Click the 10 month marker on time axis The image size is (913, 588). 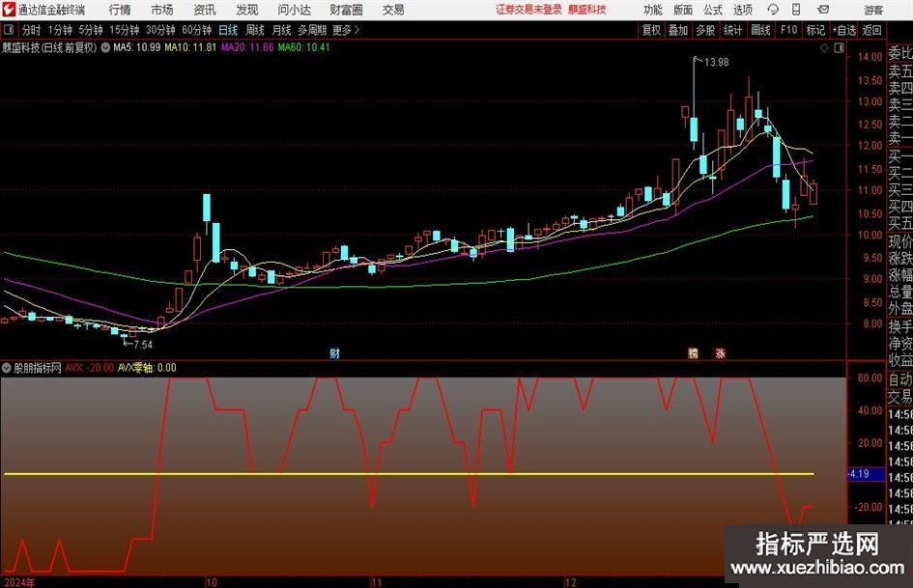pyautogui.click(x=212, y=582)
